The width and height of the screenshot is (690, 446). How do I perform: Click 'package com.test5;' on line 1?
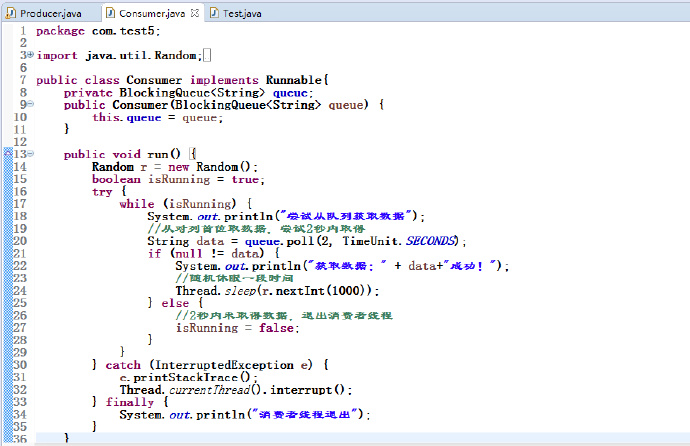98,31
